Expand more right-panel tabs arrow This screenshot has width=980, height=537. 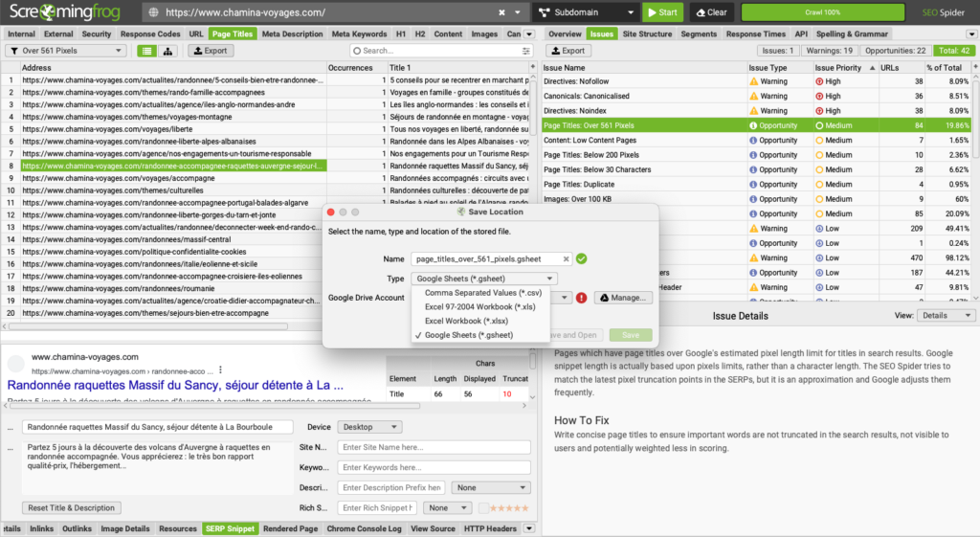click(x=971, y=34)
